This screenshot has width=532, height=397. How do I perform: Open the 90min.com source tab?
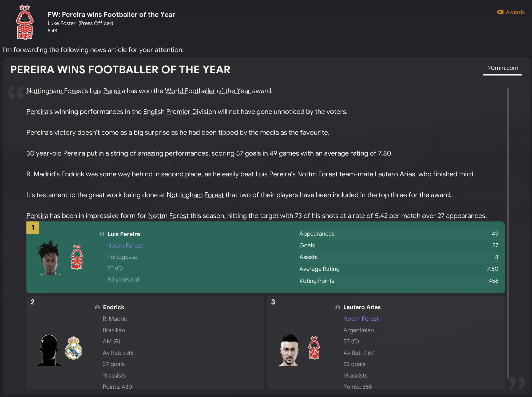tap(503, 68)
